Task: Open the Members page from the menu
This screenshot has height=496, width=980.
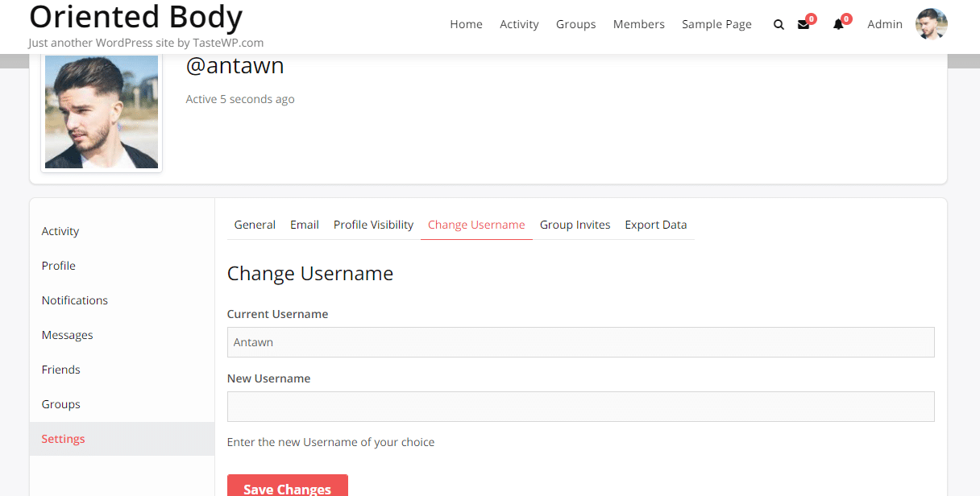Action: click(x=638, y=24)
